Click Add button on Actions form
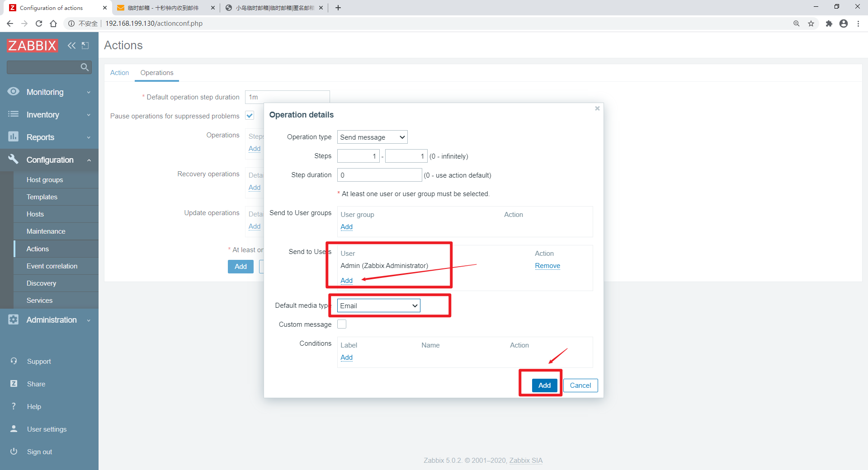 [241, 266]
